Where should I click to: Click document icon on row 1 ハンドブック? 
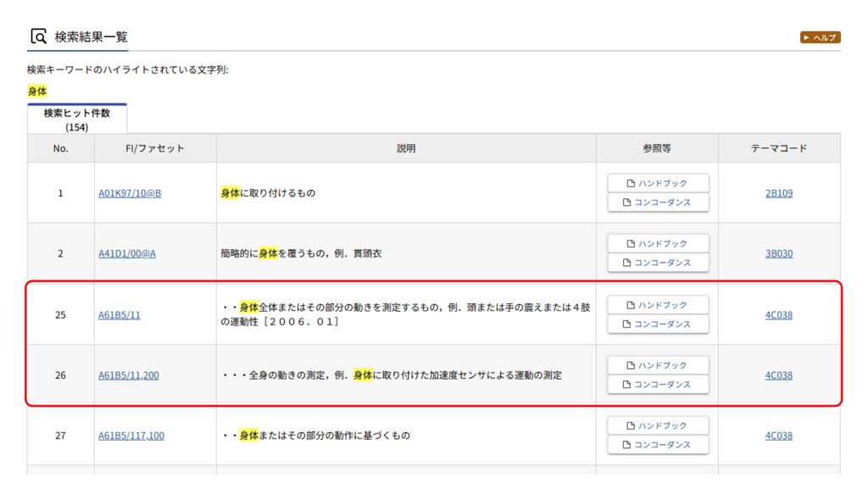[x=631, y=183]
